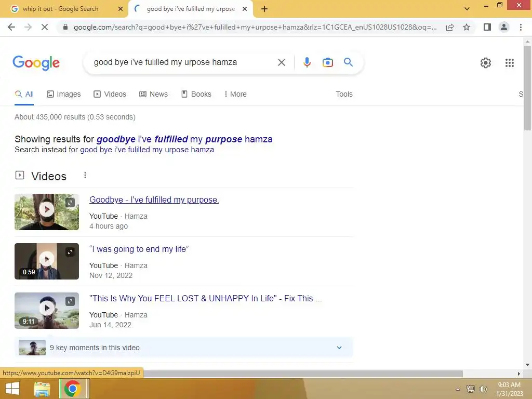Screen dimensions: 532x399
Task: Clear the search box text
Action: pyautogui.click(x=281, y=62)
